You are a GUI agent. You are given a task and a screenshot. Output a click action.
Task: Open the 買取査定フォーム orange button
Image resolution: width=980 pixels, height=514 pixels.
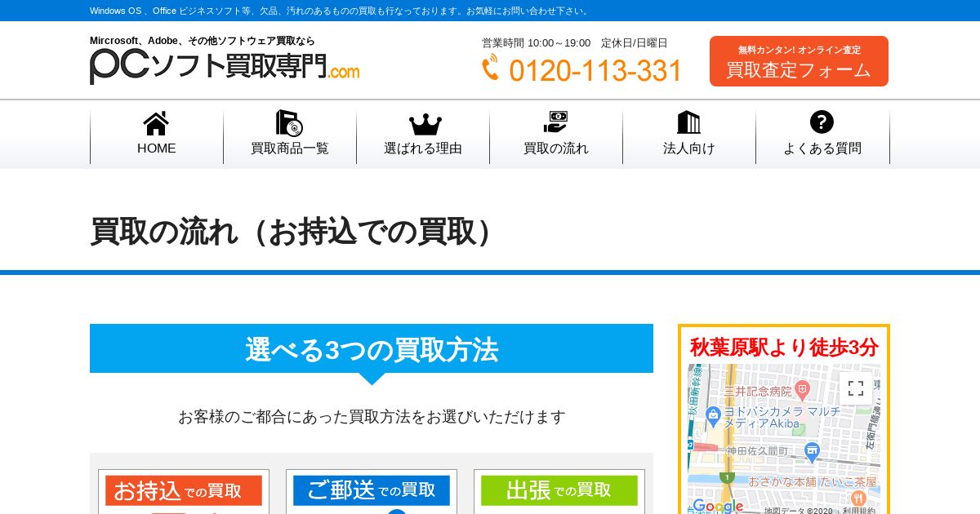coord(799,61)
